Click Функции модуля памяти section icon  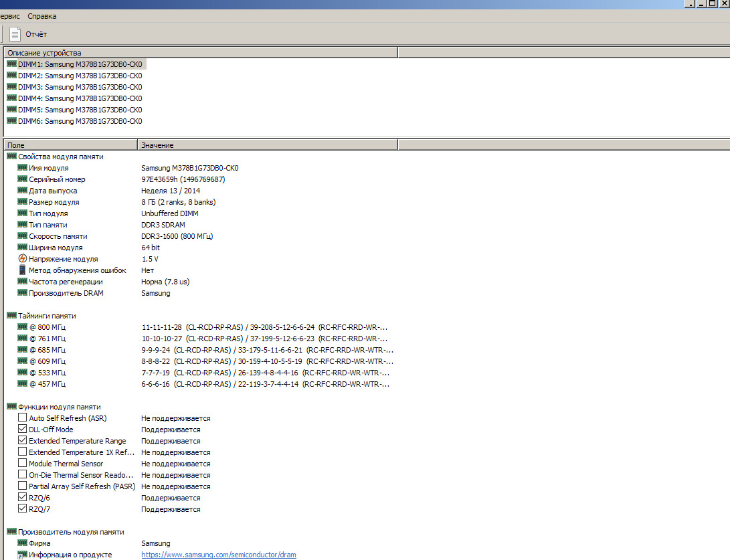11,406
